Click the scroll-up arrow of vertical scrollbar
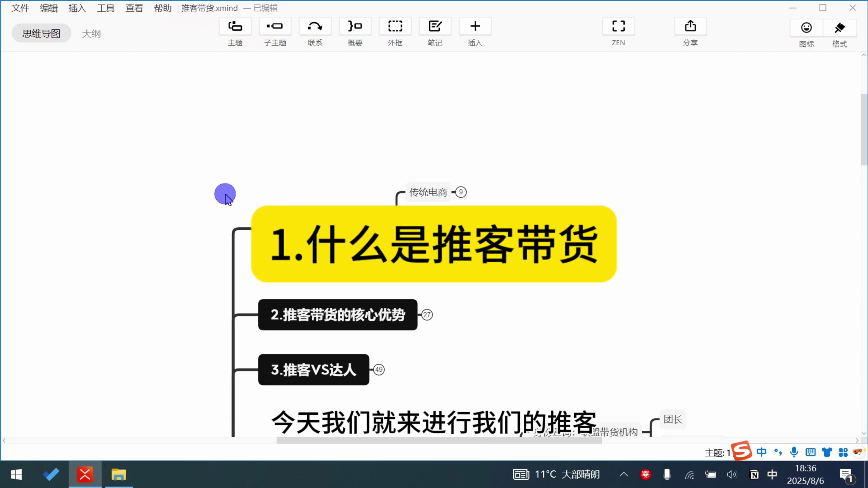868x488 pixels. coord(864,55)
